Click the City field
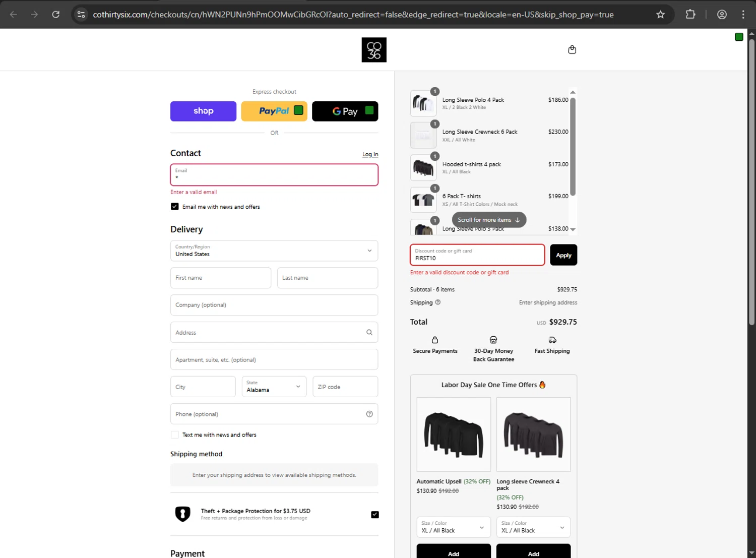The width and height of the screenshot is (756, 558). coord(203,387)
